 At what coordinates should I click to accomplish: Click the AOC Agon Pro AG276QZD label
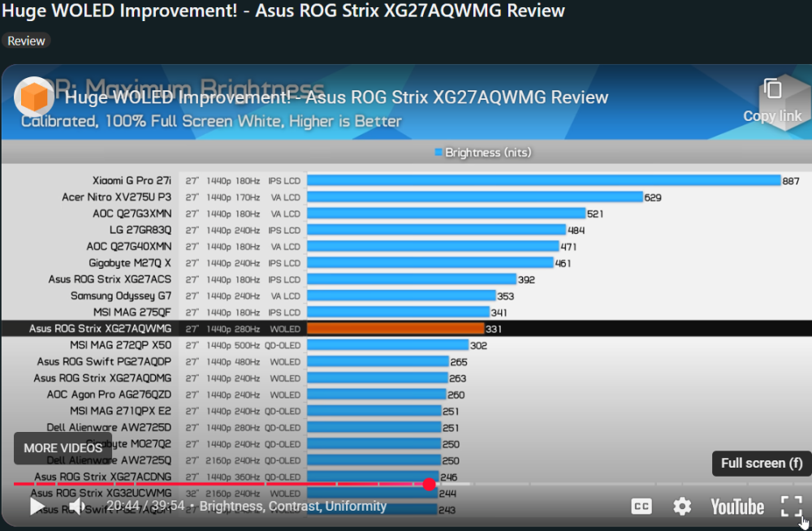[x=109, y=395]
